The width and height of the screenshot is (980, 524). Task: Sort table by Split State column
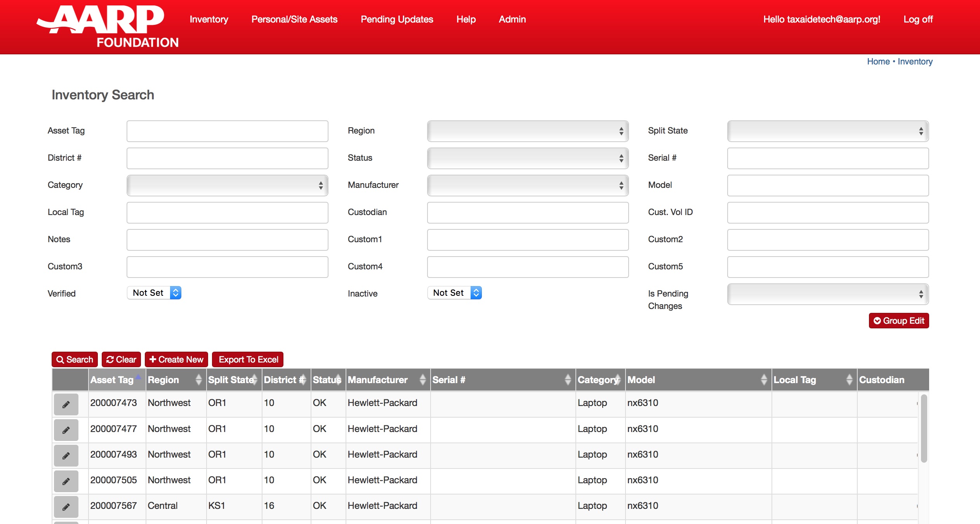pos(234,380)
